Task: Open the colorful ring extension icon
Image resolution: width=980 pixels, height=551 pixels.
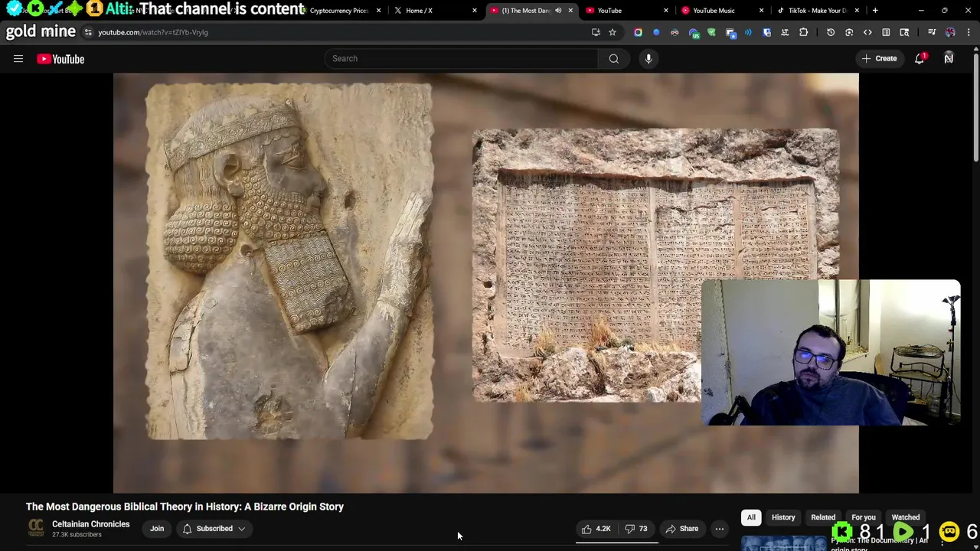Action: pyautogui.click(x=638, y=32)
